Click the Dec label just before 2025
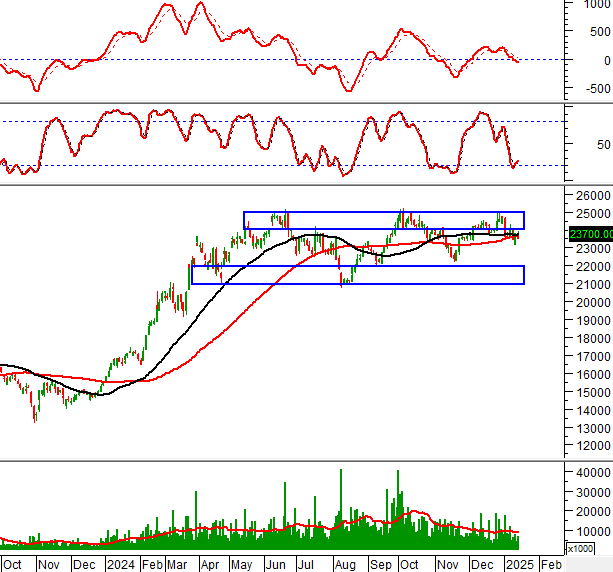The width and height of the screenshot is (613, 572). point(482,565)
